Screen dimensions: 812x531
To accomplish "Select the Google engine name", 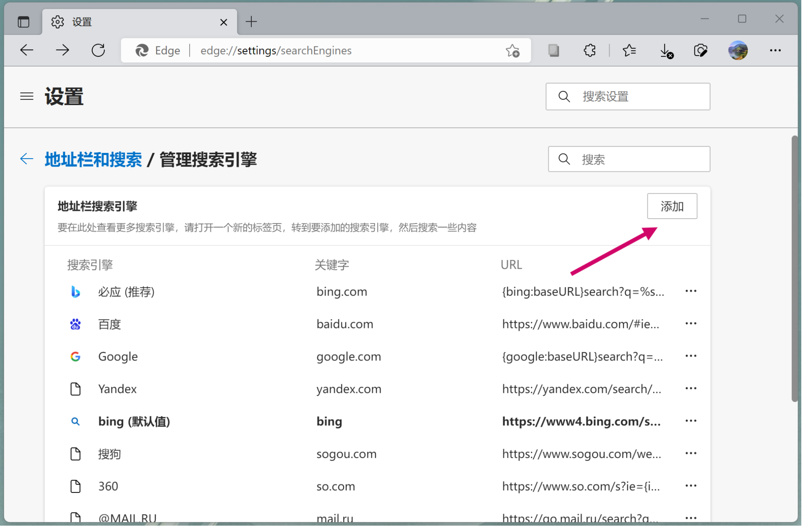I will 118,357.
